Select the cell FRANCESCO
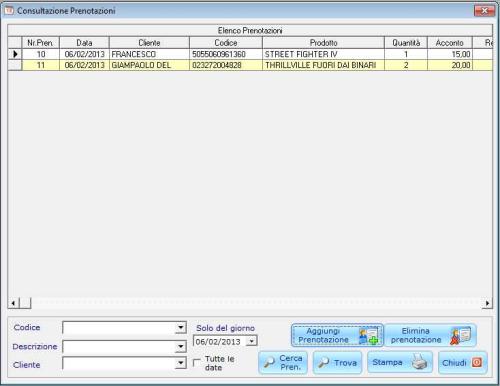Screen dimensions: 500x386 149,54
